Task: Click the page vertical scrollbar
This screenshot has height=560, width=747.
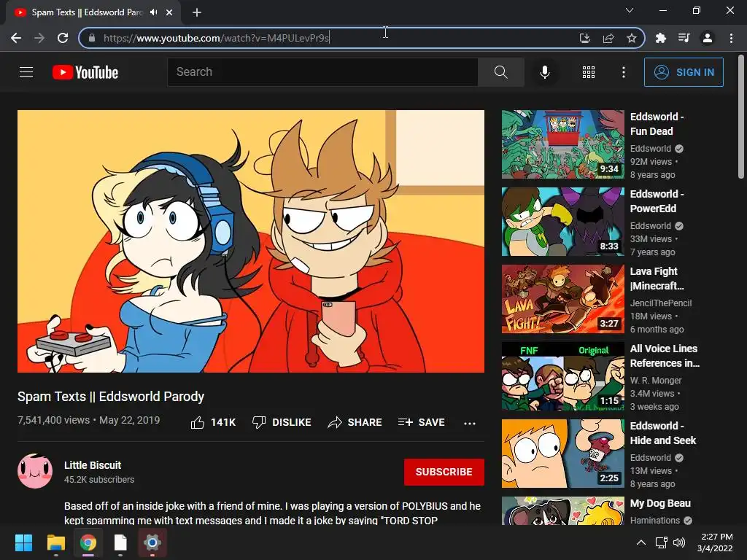Action: 741,117
